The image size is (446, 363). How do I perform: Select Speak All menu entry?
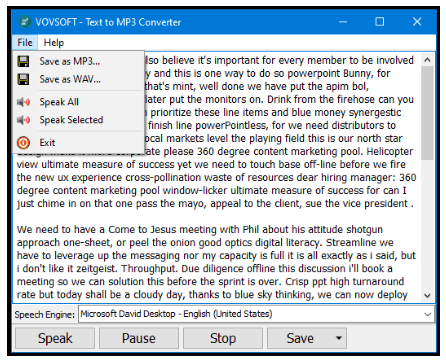78,102
